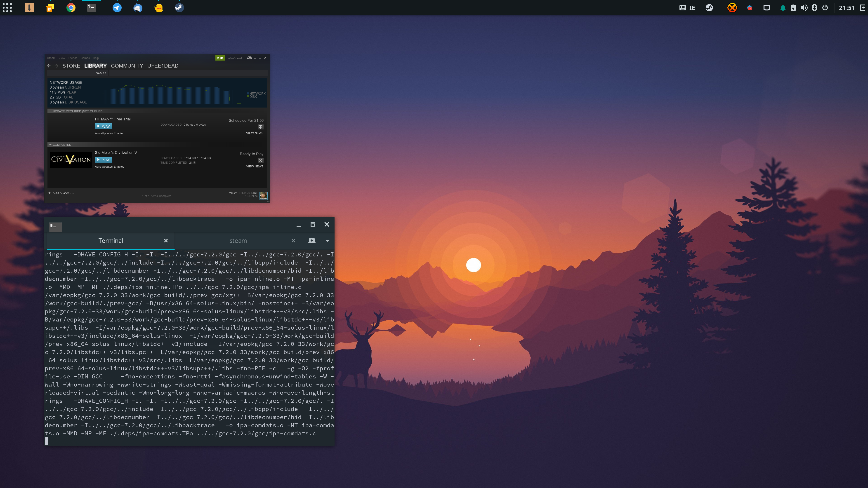Open the Steam menu in the Steam window
Image resolution: width=868 pixels, height=488 pixels.
click(51, 58)
